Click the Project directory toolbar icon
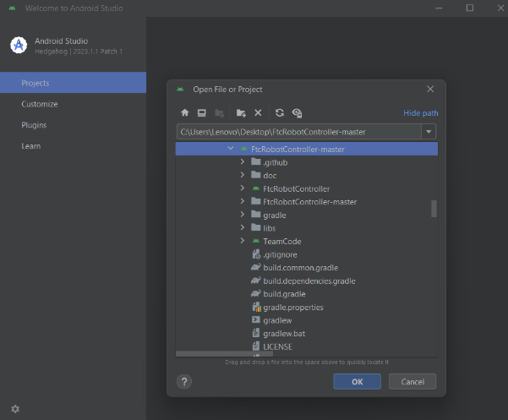 219,112
